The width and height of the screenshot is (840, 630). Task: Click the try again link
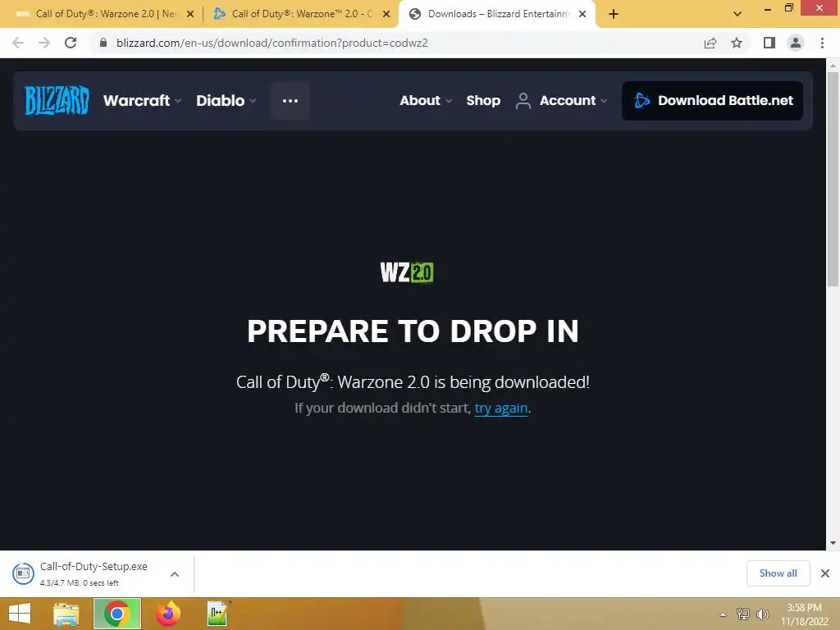click(501, 409)
